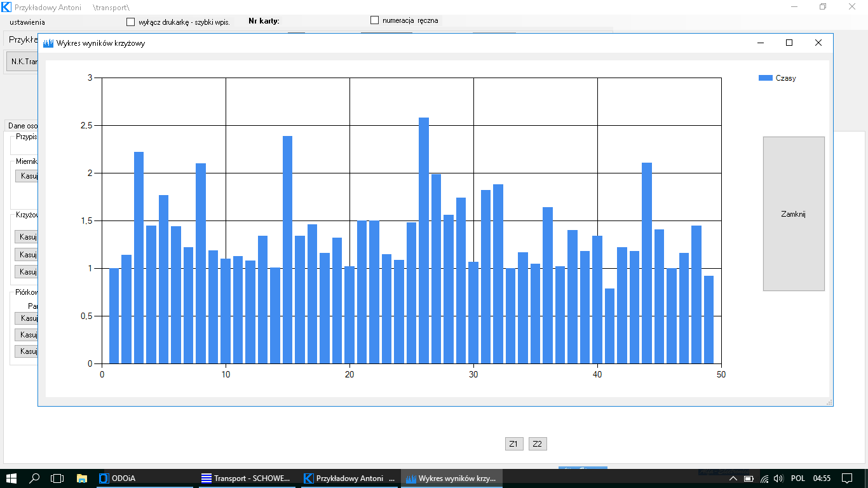
Task: Expand hidden system tray icons
Action: pos(733,478)
